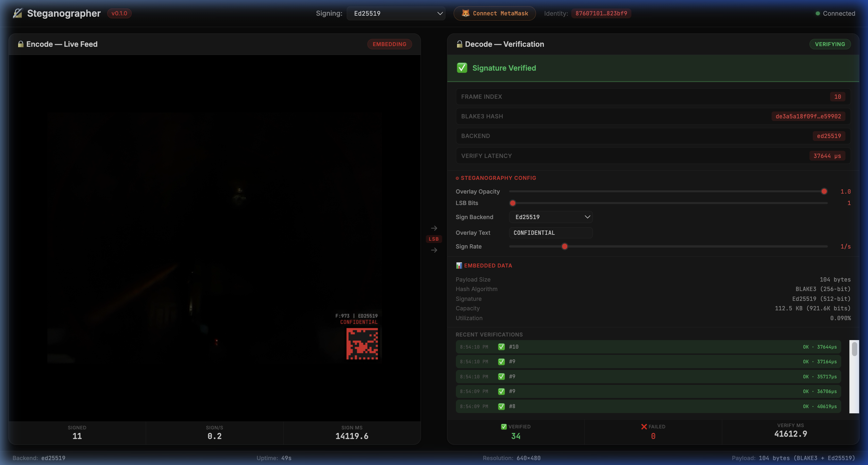Click the Frame Index value 10

838,97
